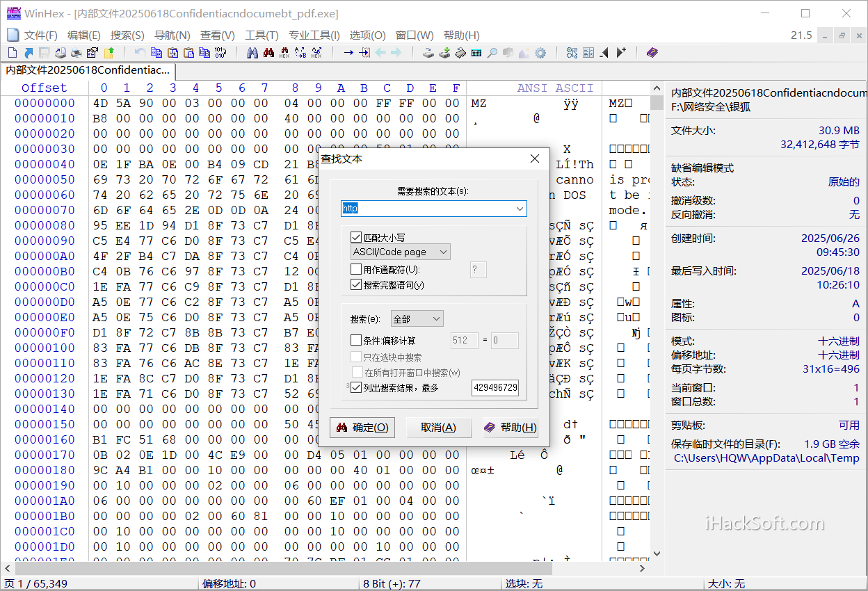Screen dimensions: 868x591
Task: Toggle the 匹配大小写 checkbox
Action: 356,238
